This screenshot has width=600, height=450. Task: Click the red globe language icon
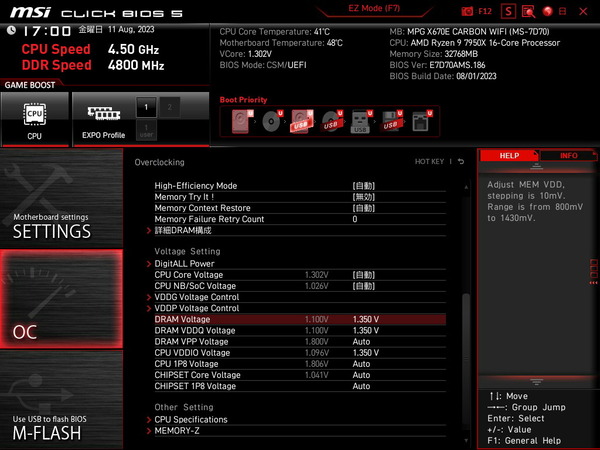(x=548, y=11)
